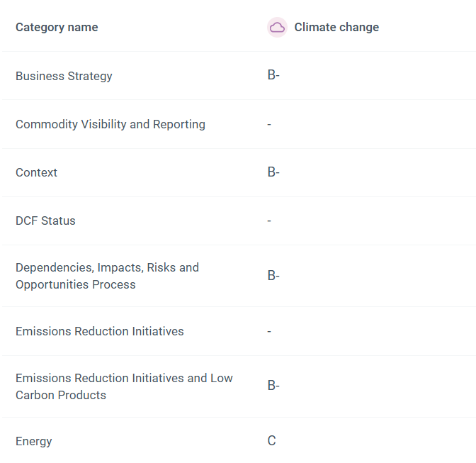Select Dependencies, Impacts, Risks and Opportunities Process
Image resolution: width=476 pixels, height=463 pixels.
(107, 276)
